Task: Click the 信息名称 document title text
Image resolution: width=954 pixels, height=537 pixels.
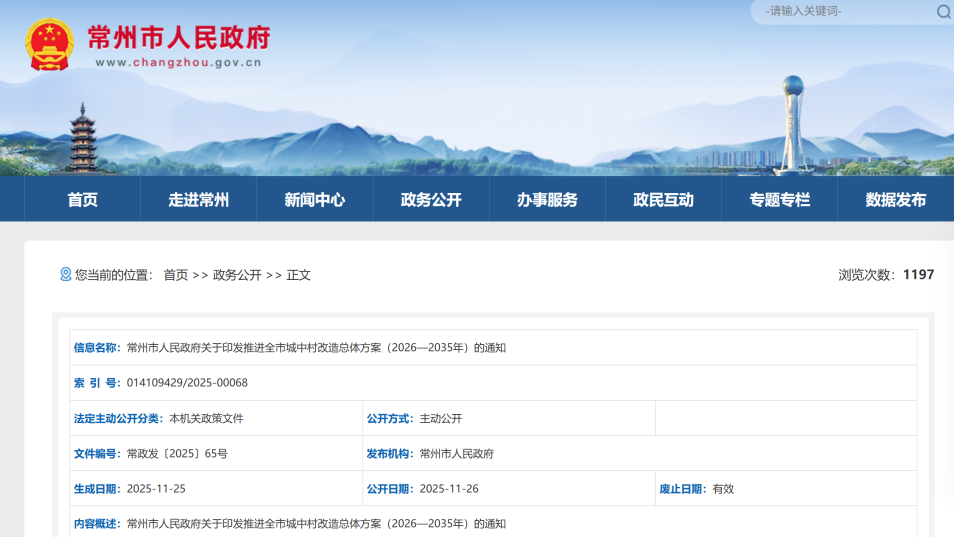Action: [x=316, y=348]
